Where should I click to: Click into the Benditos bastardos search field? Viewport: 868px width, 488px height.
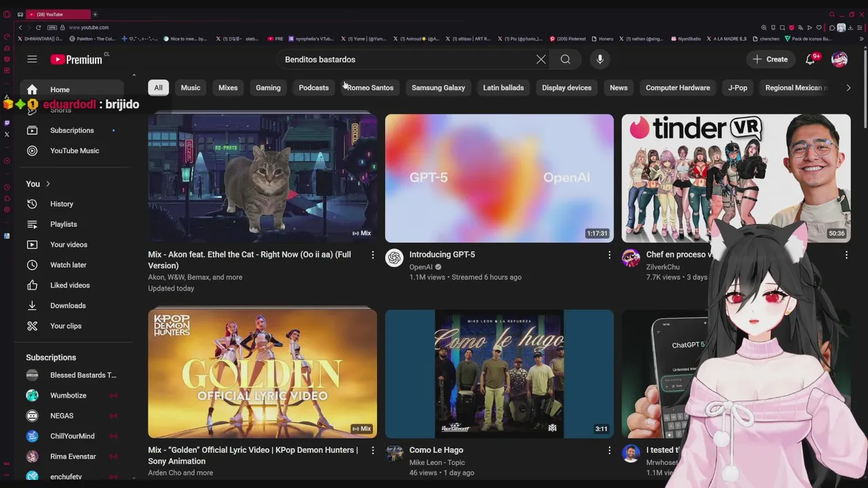407,60
